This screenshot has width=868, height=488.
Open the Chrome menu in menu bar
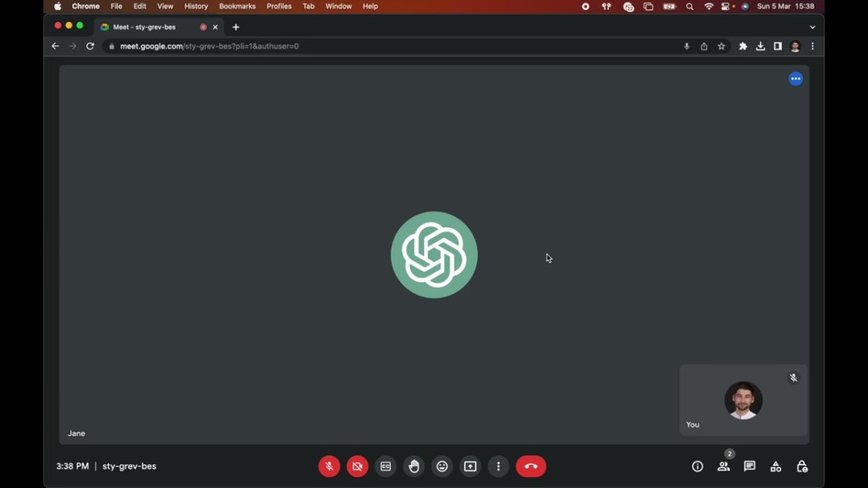point(85,6)
